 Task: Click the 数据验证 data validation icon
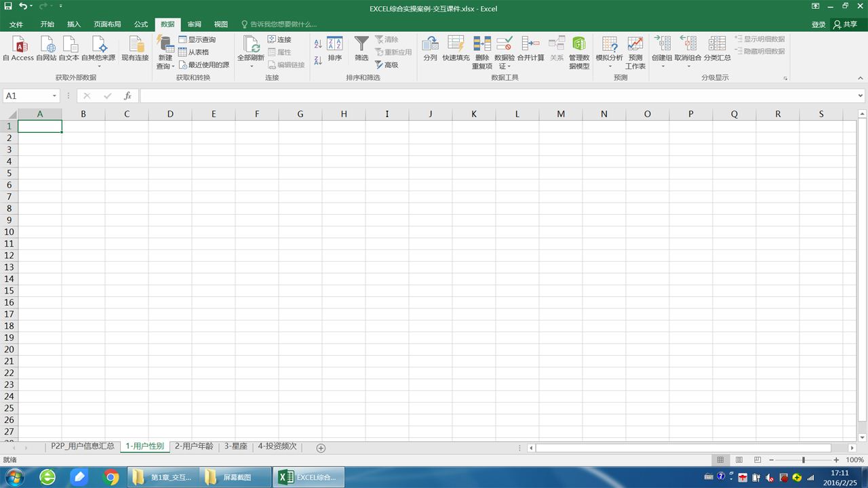[x=505, y=45]
